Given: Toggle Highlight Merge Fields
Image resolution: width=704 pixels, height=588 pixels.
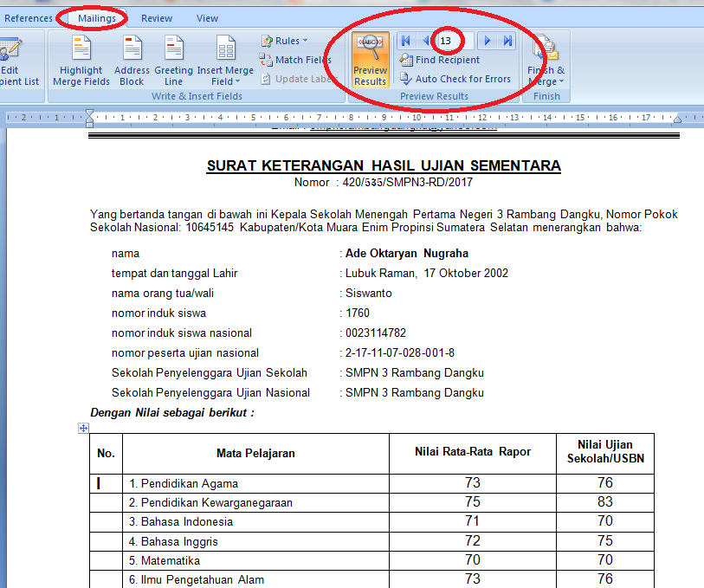Looking at the screenshot, I should point(81,57).
